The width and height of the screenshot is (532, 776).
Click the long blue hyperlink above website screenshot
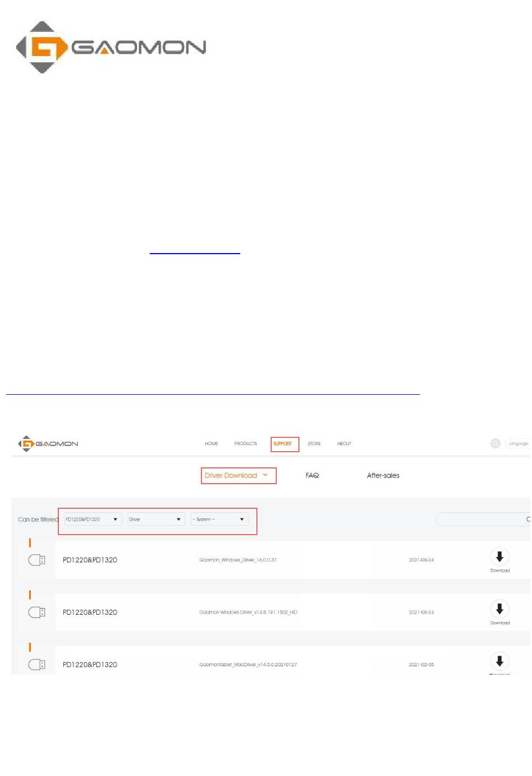(x=213, y=394)
